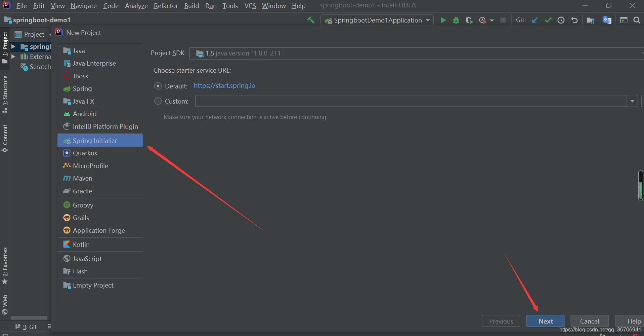Open the Refactor menu

pos(166,6)
